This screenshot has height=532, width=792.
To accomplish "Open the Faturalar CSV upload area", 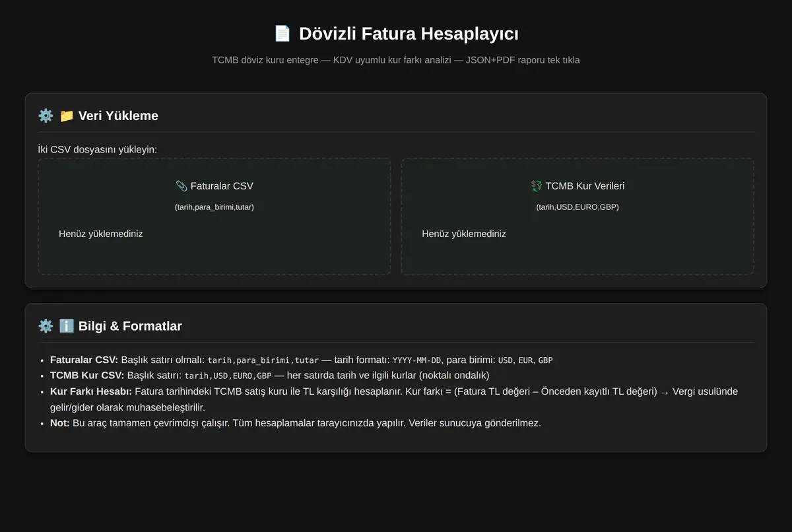I will (x=214, y=216).
